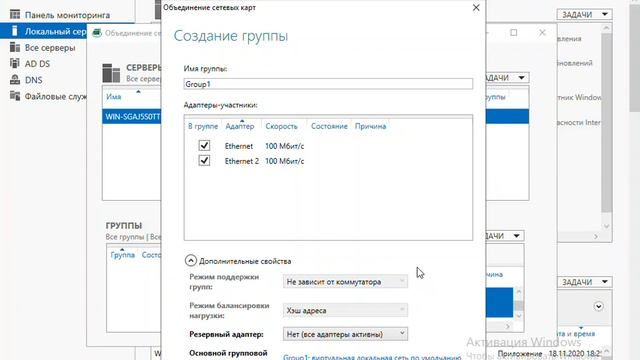
Task: Open the Group1 default VLAN link
Action: 372,357
